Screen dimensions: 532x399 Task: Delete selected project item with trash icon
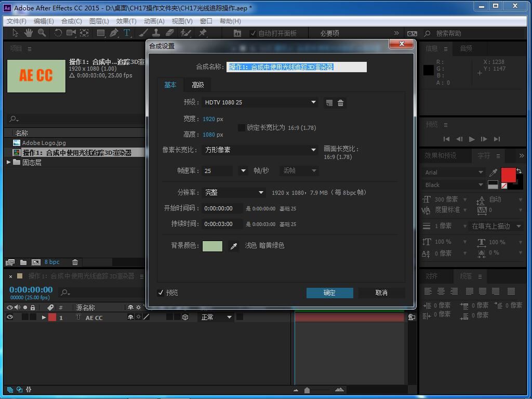pos(75,262)
